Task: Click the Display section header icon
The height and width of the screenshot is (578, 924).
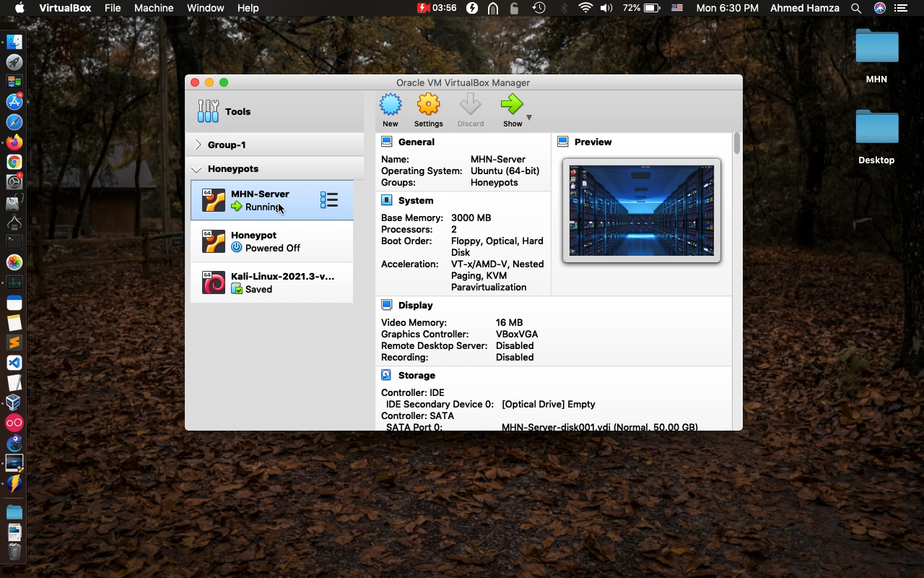Action: point(386,305)
